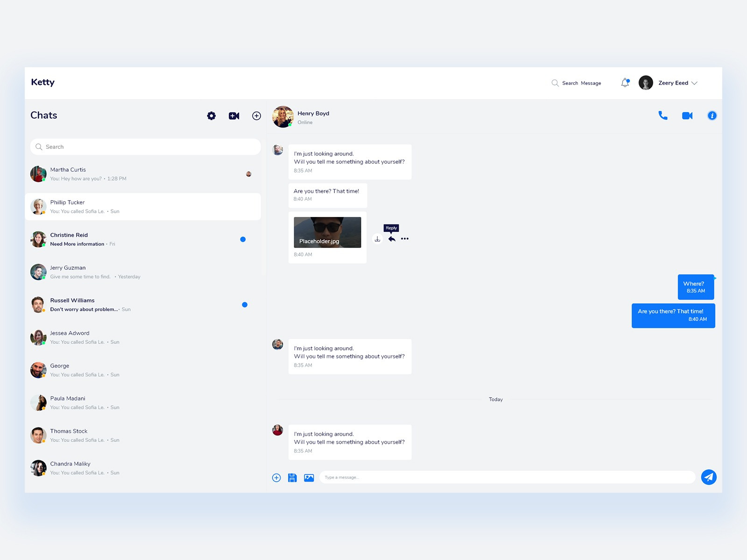Image resolution: width=747 pixels, height=560 pixels.
Task: Open the Placeholder.jpg image thumbnail
Action: coord(327,232)
